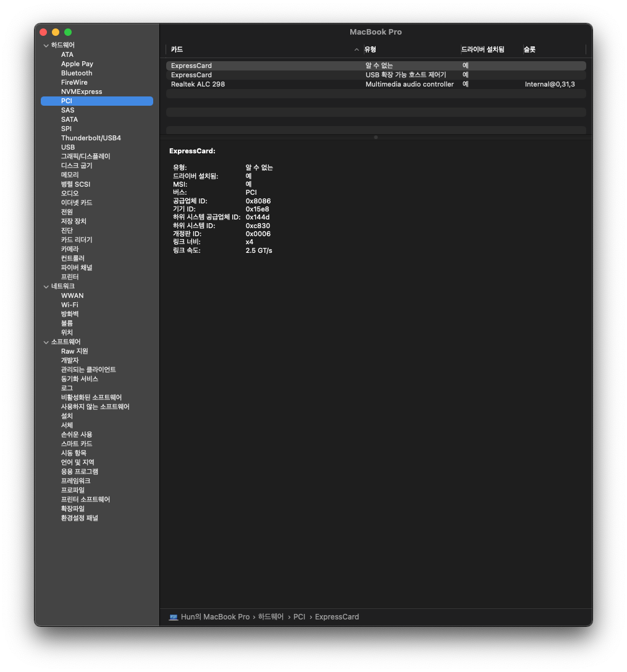Select WWAN under 네트워크
The height and width of the screenshot is (672, 627).
tap(72, 296)
